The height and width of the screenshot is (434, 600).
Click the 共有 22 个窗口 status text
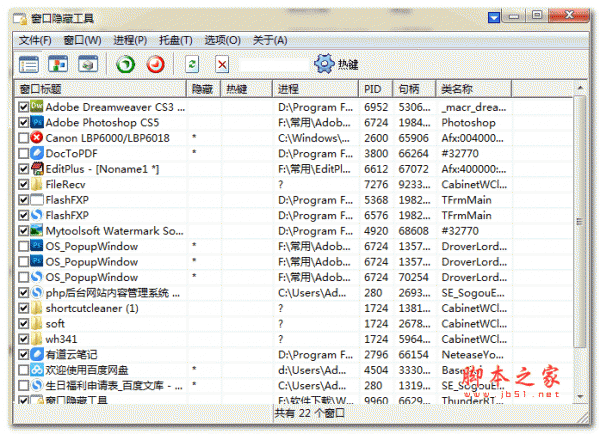tap(310, 413)
